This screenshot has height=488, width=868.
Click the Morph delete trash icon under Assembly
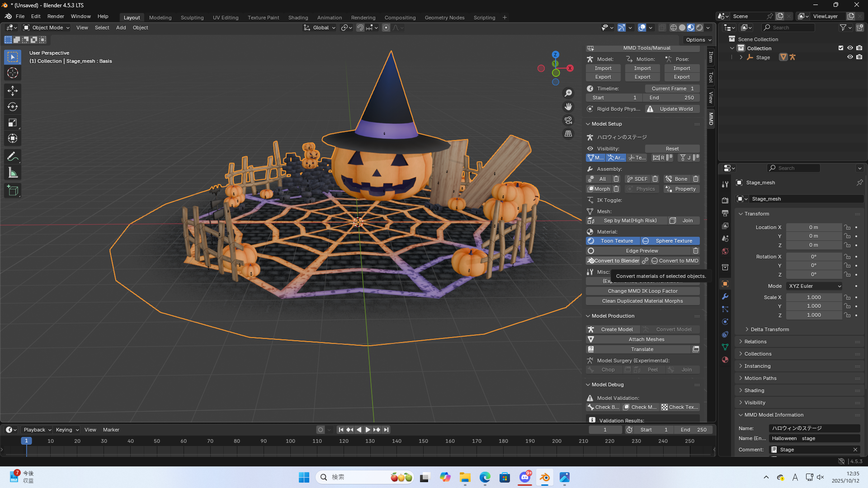coord(616,189)
